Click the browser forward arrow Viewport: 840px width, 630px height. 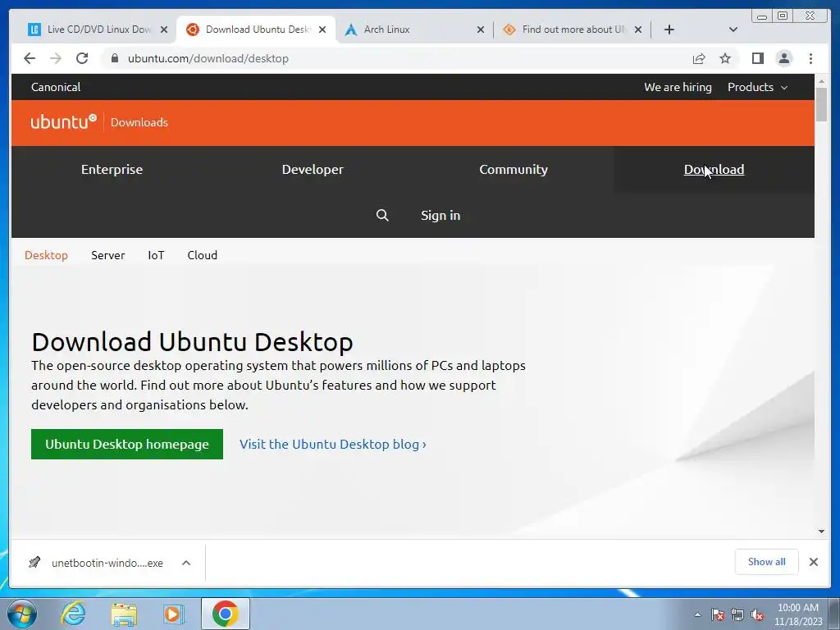(x=56, y=58)
